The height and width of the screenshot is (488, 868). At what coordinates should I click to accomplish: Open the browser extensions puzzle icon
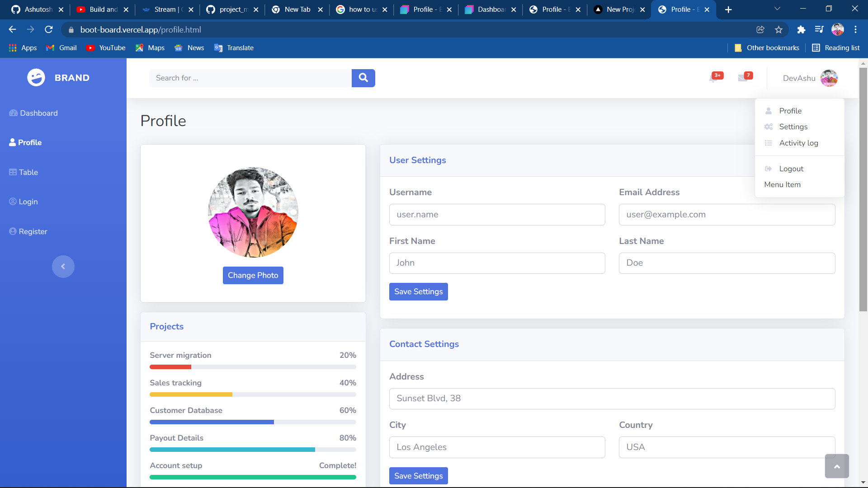(x=801, y=30)
